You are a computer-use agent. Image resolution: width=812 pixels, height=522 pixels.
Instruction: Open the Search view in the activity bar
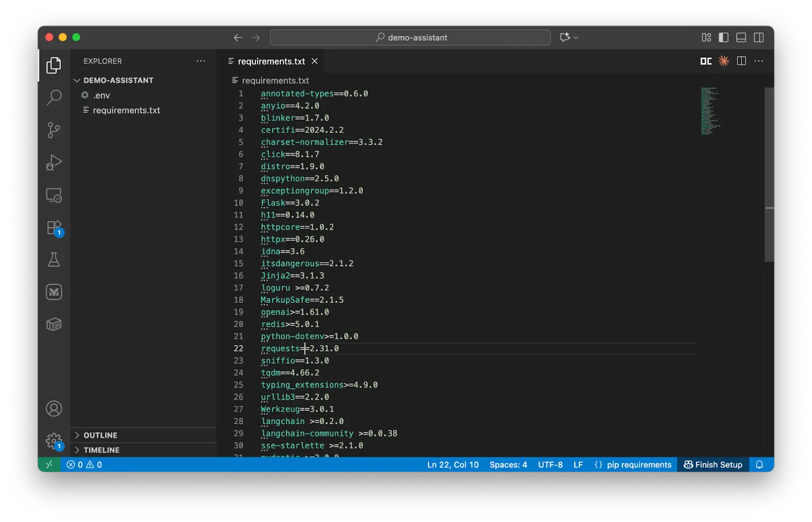[x=54, y=97]
